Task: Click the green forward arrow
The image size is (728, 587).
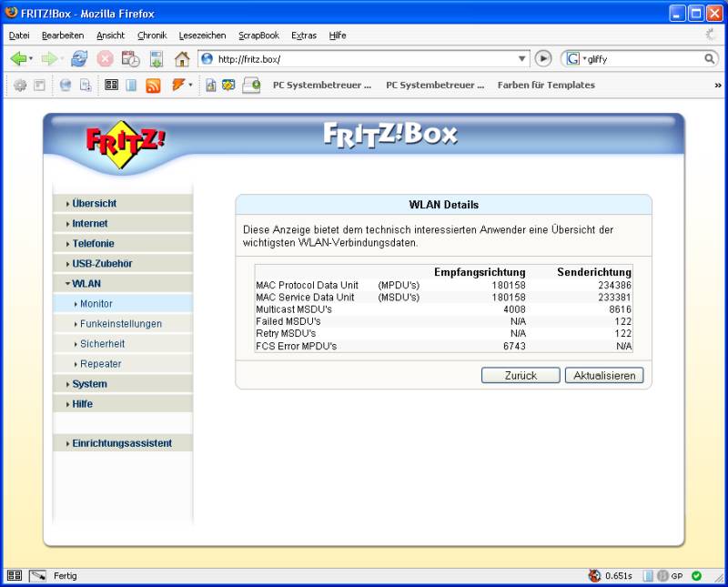Action: coord(49,59)
